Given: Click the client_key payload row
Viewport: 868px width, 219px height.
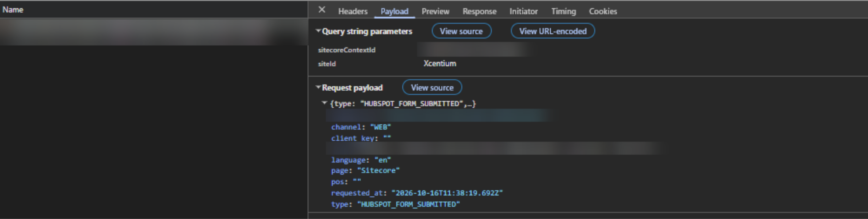Looking at the screenshot, I should pyautogui.click(x=361, y=138).
